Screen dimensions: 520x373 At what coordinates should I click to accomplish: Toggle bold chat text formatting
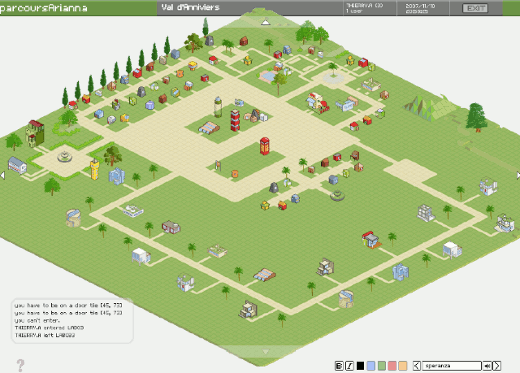(339, 366)
